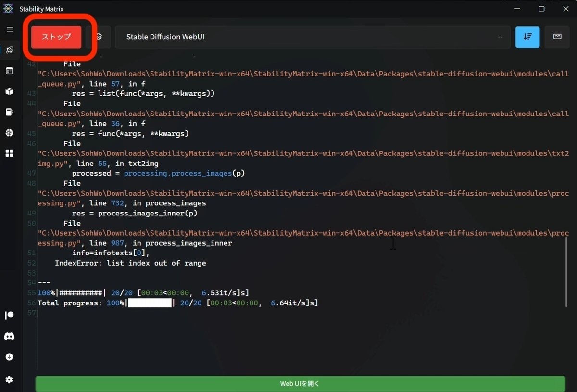
Task: Click the processed = processing.process_images(p) line
Action: pos(158,173)
